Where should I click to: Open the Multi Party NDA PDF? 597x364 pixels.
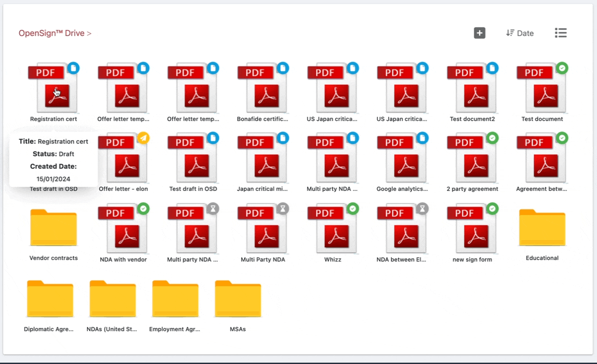pyautogui.click(x=262, y=228)
